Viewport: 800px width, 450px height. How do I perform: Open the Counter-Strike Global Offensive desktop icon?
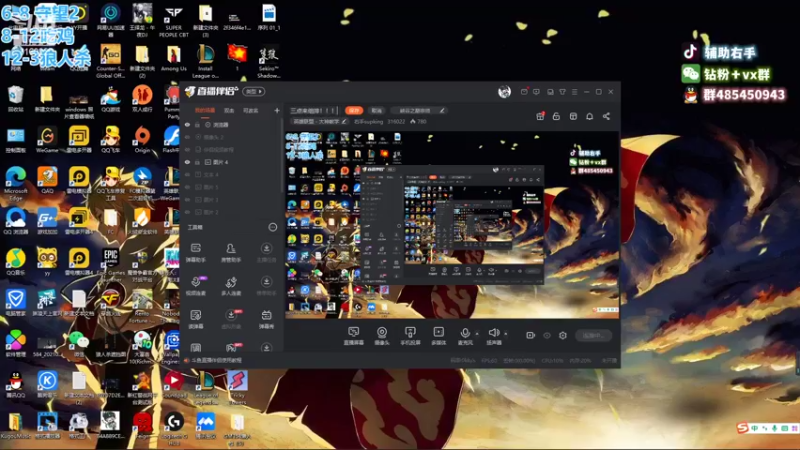(x=111, y=61)
